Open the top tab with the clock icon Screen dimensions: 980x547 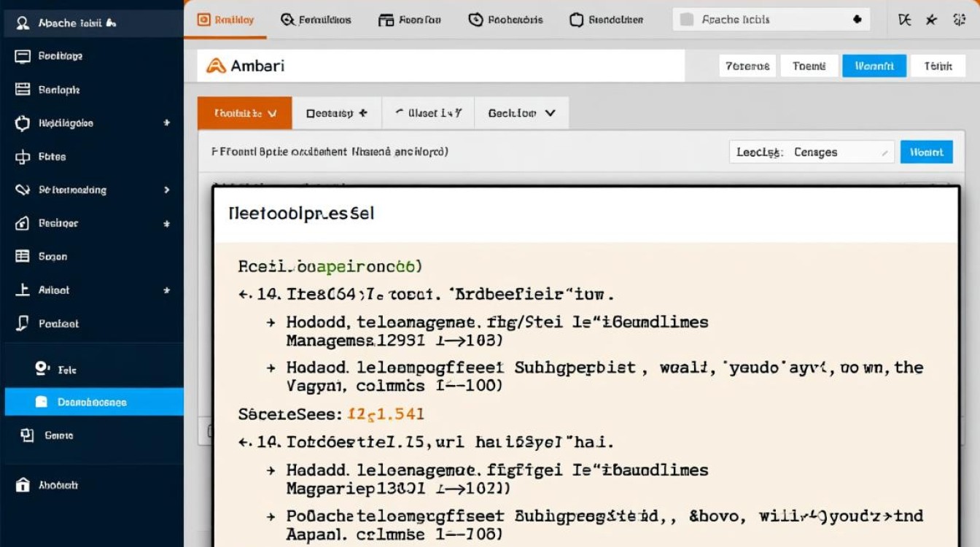tap(505, 20)
